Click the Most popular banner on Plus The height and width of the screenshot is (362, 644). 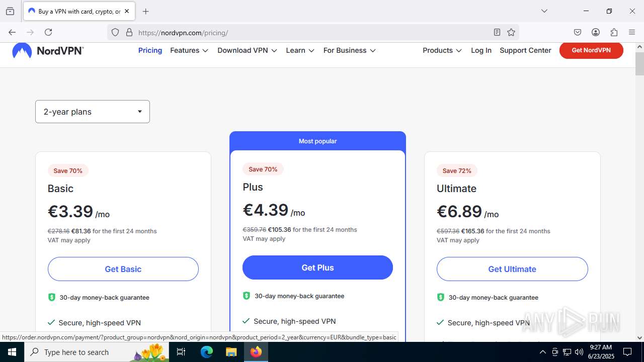coord(317,141)
